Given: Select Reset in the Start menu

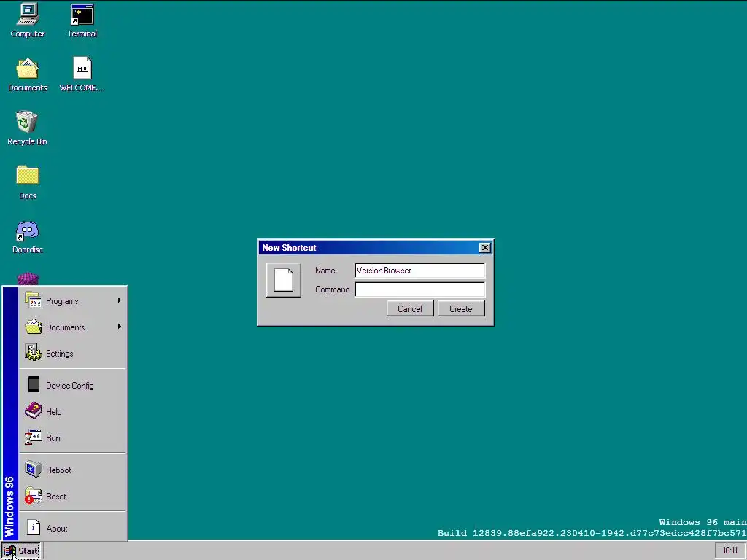Looking at the screenshot, I should tap(73, 496).
